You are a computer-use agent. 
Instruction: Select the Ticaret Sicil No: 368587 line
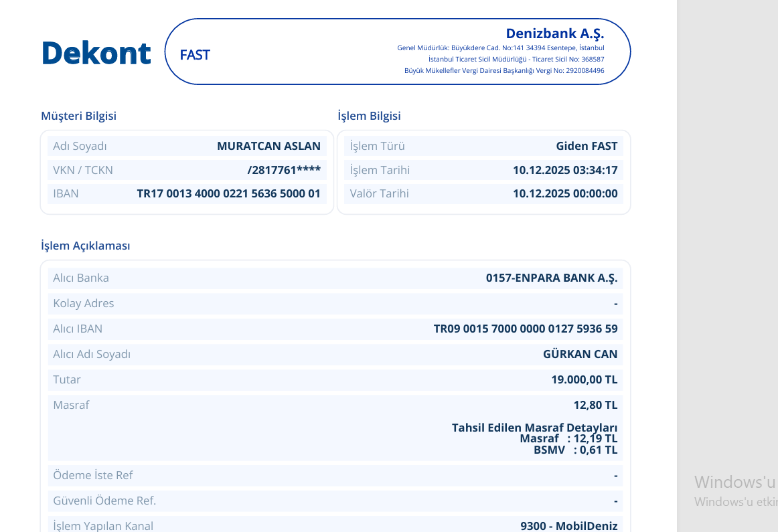[x=516, y=59]
